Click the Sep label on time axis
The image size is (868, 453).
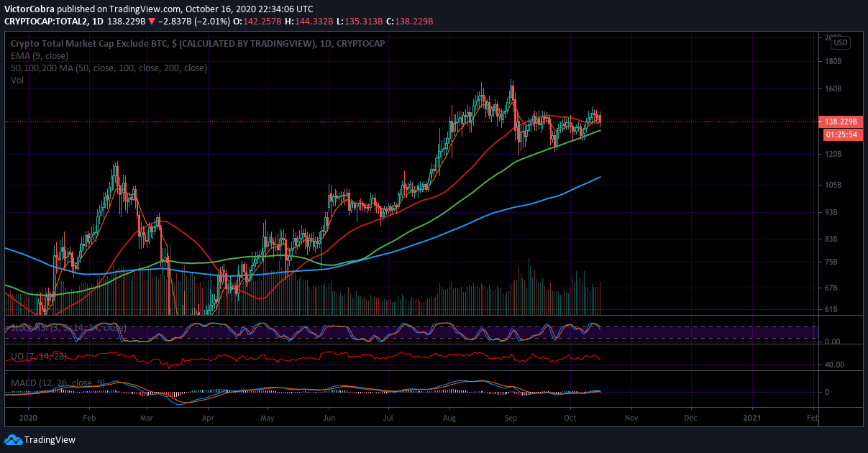511,417
